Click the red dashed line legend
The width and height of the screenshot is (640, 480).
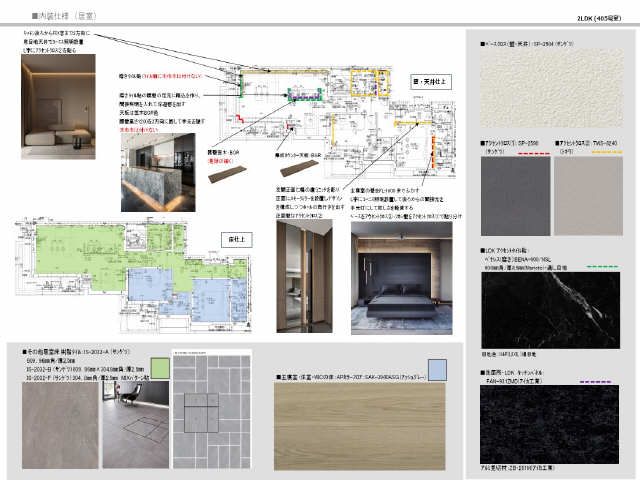pyautogui.click(x=534, y=154)
